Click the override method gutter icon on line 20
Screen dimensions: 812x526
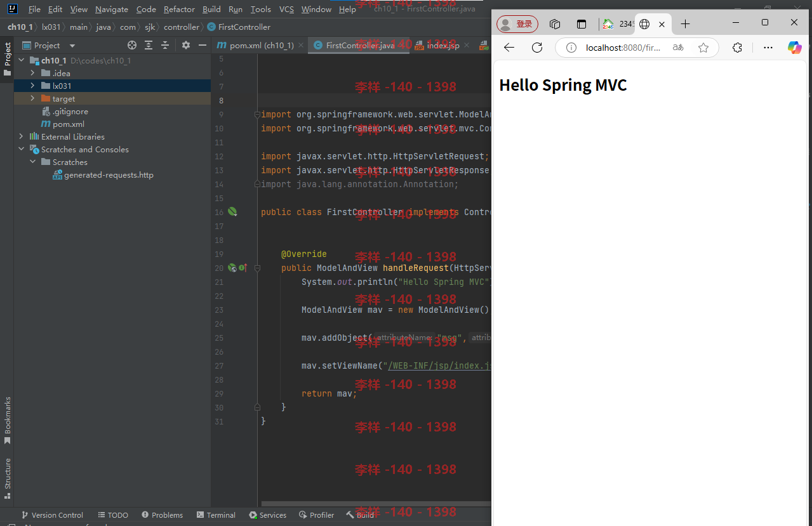tap(243, 268)
